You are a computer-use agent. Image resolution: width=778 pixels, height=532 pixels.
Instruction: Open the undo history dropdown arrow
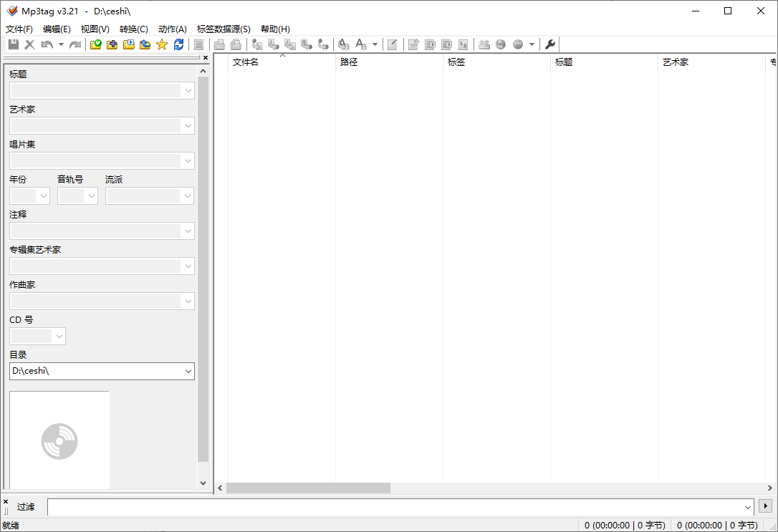61,44
